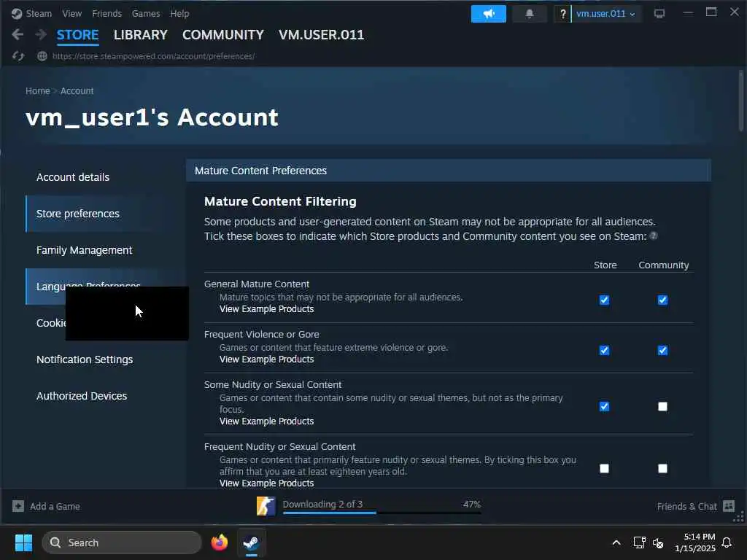Open the Steam menu
Screen dimensions: 747x560
click(x=39, y=14)
